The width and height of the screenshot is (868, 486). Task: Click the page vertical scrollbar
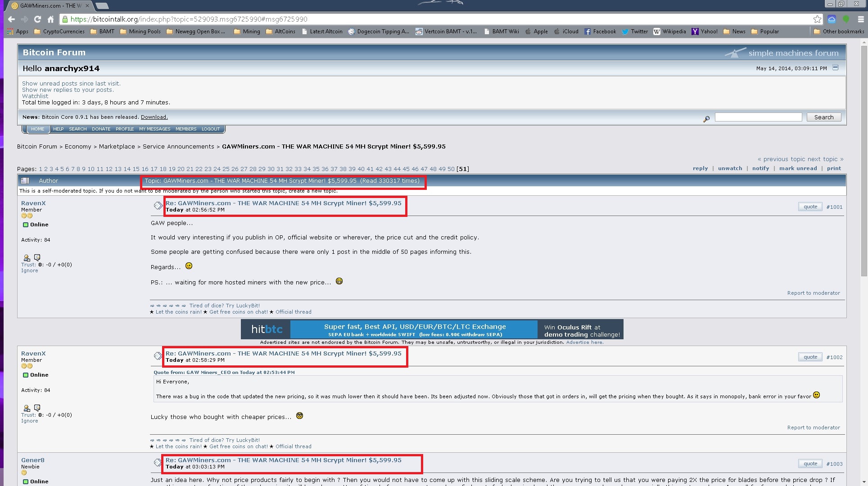pos(863,162)
